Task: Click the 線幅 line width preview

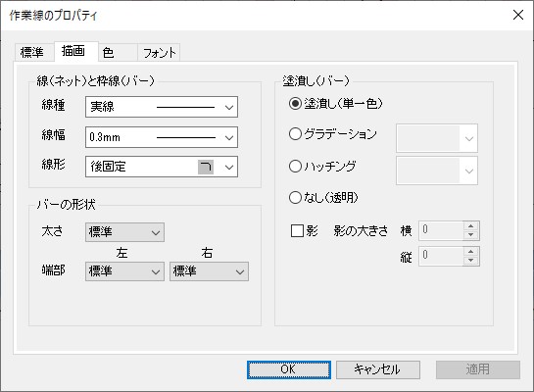Action: click(185, 137)
